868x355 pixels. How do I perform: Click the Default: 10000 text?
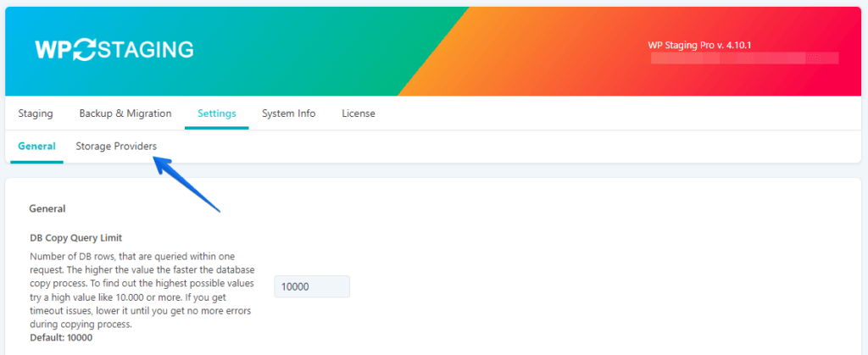[x=61, y=337]
